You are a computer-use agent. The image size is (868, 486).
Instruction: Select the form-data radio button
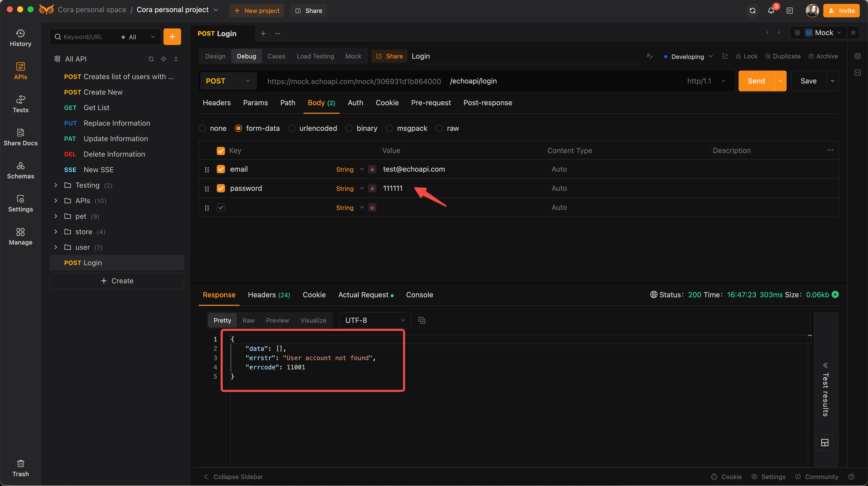click(238, 128)
